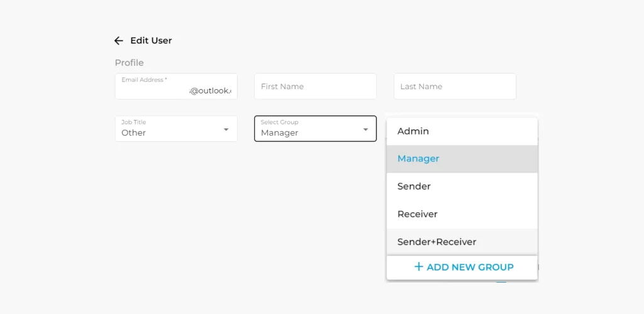Viewport: 644px width, 314px height.
Task: Click the Email Address input field
Action: (x=176, y=86)
